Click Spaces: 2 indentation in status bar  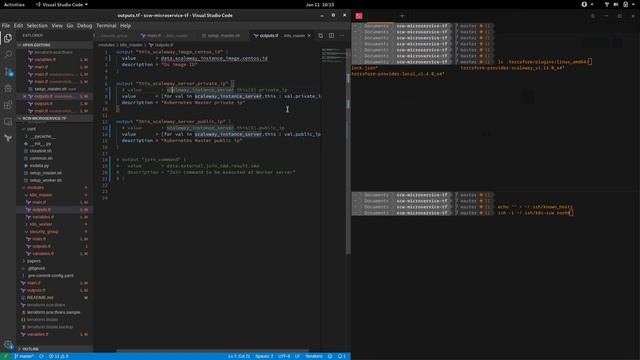[264, 356]
